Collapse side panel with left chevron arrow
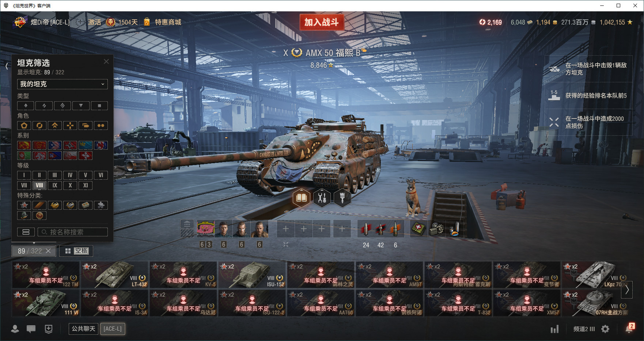Screen dimensions: 644x341 7,66
